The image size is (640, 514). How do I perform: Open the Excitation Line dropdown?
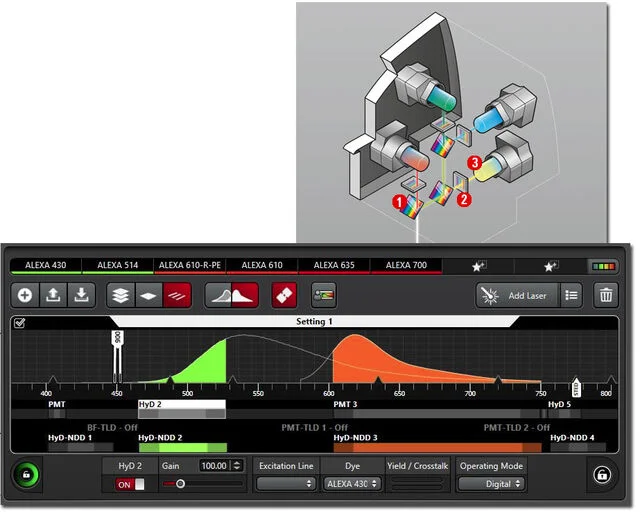point(286,484)
